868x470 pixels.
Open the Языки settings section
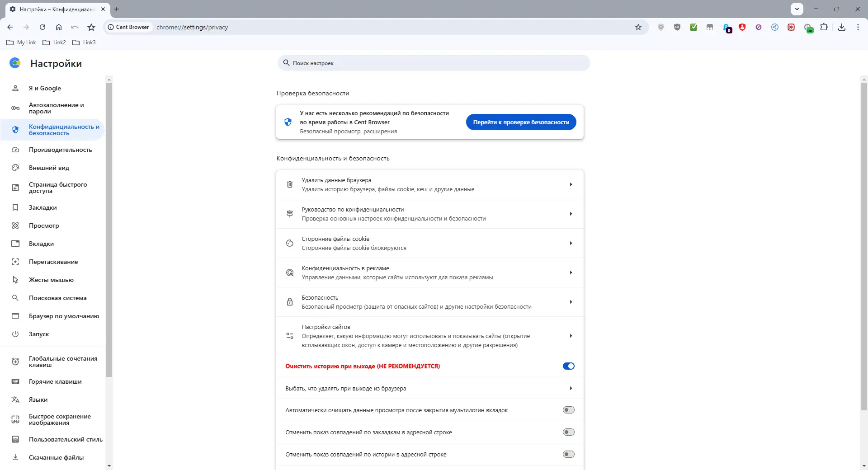38,399
